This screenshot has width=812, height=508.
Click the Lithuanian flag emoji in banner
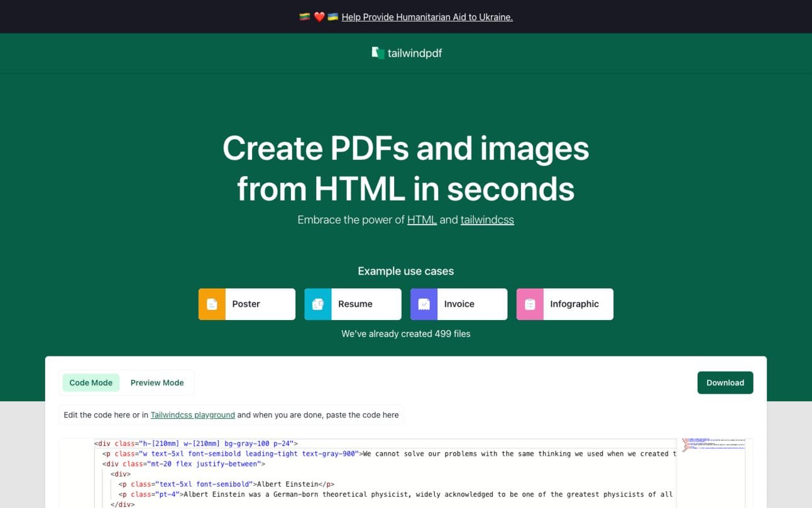pos(305,17)
